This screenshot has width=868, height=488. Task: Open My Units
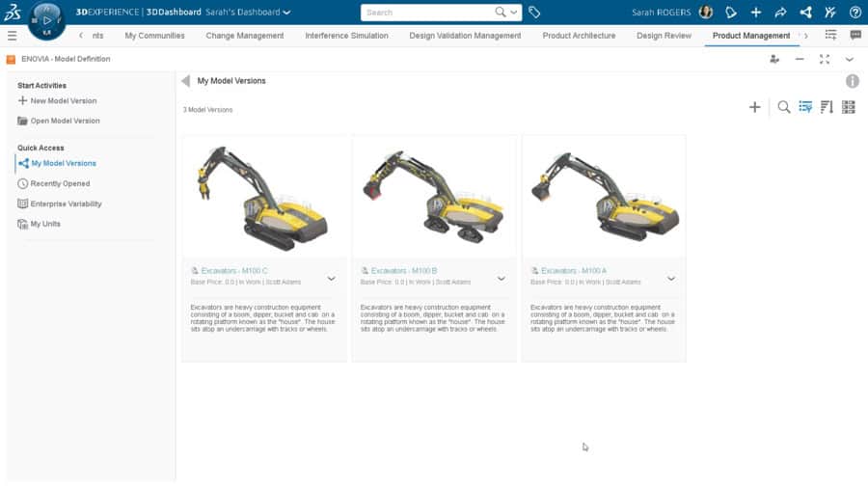(39, 224)
